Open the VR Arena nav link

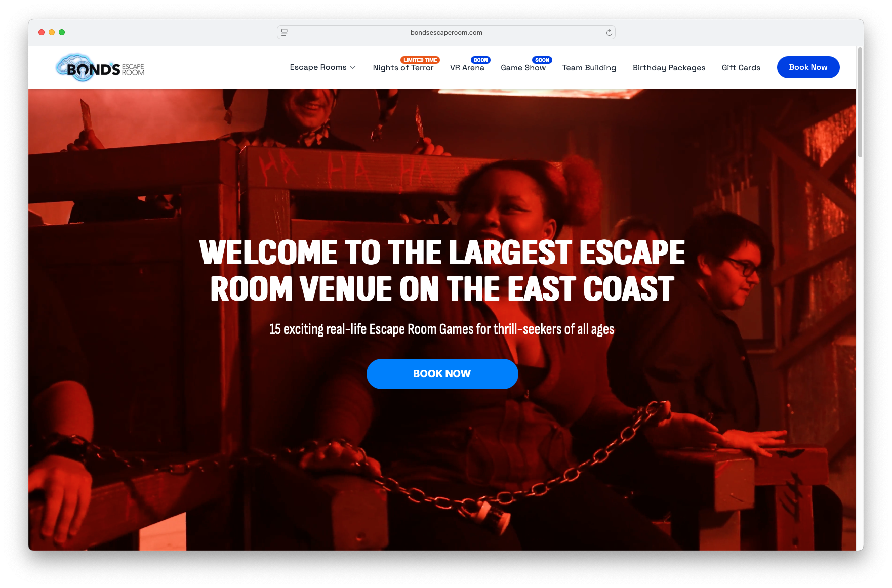coord(467,68)
